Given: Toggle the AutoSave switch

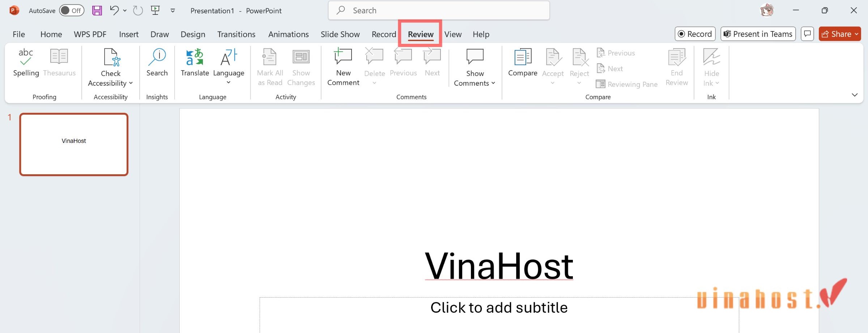Looking at the screenshot, I should pyautogui.click(x=72, y=10).
